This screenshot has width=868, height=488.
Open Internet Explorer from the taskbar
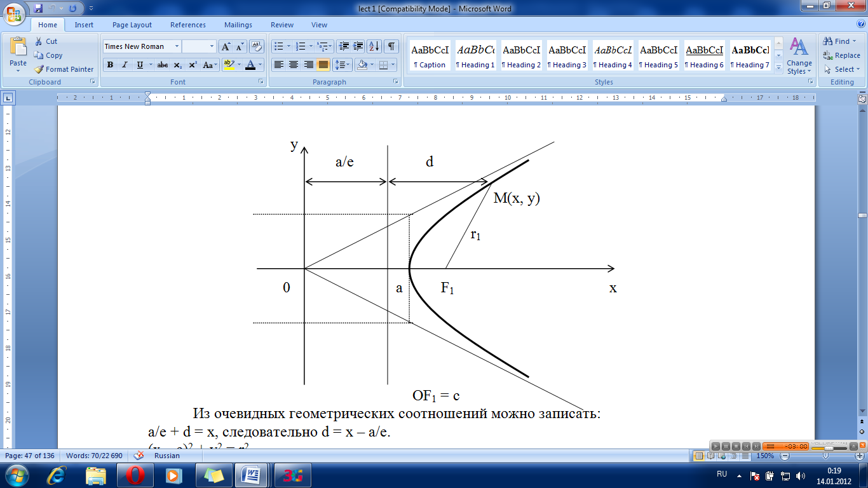pos(57,475)
